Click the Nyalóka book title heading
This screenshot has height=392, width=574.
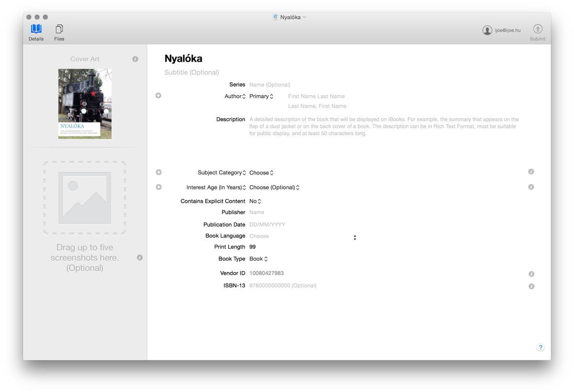[183, 58]
